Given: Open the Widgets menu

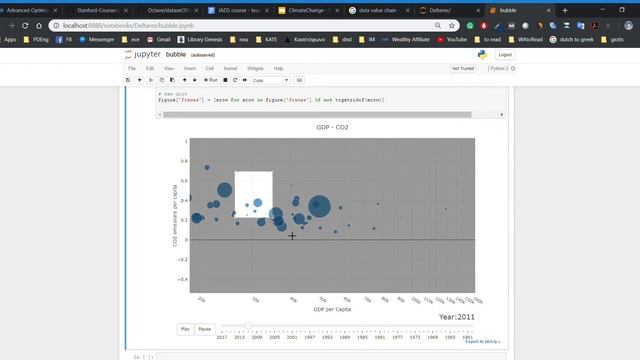Looking at the screenshot, I should (255, 69).
